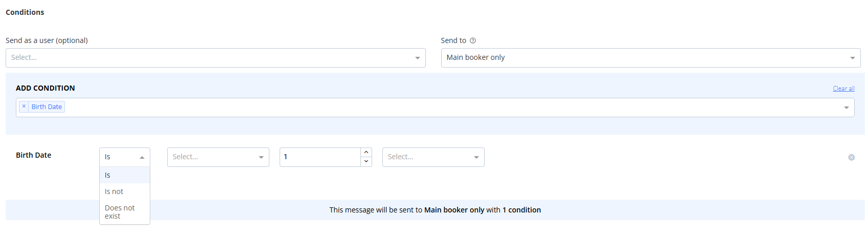Open the Select dropdown after number field
The height and width of the screenshot is (235, 868).
tap(433, 157)
